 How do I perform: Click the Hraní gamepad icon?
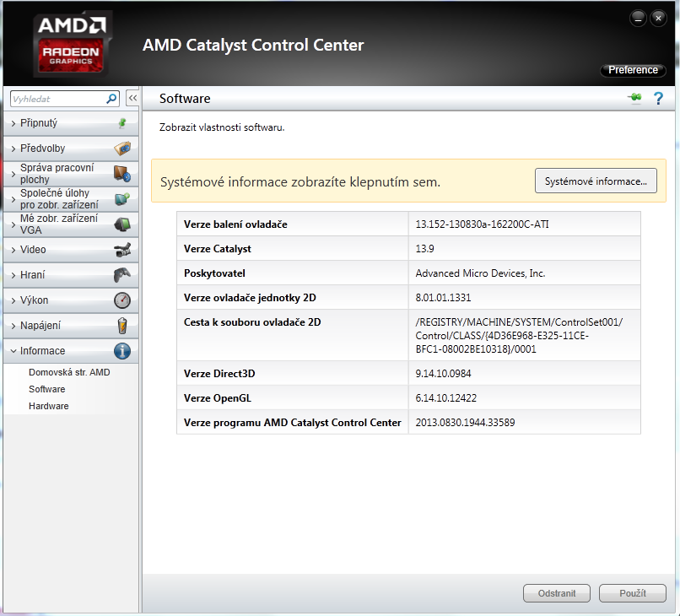click(x=122, y=274)
